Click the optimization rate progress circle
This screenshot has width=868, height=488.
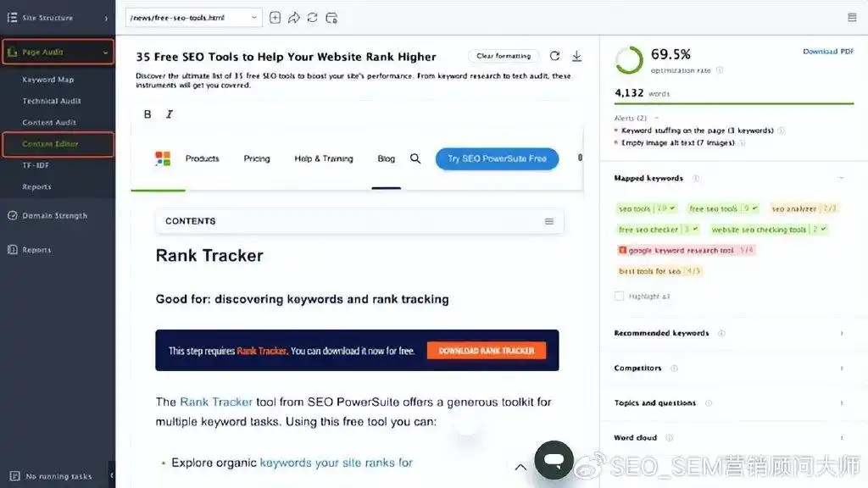(629, 60)
